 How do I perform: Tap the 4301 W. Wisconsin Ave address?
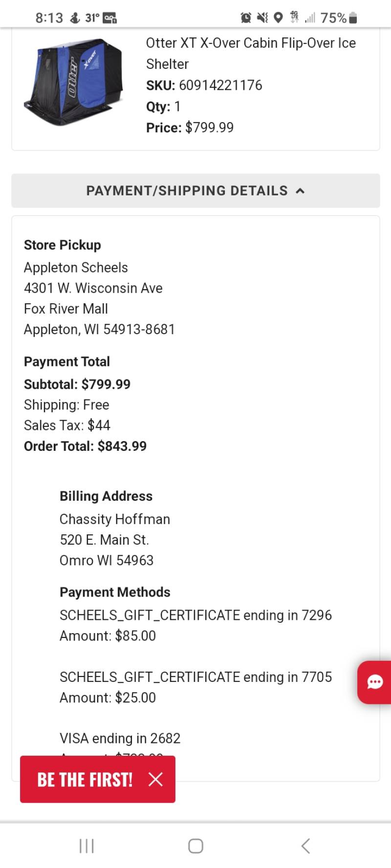pyautogui.click(x=93, y=288)
